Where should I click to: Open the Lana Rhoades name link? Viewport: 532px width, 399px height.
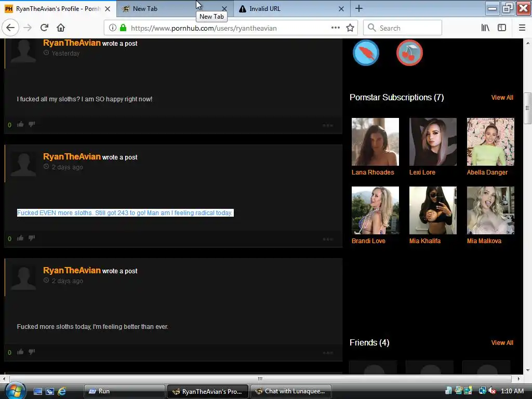373,172
